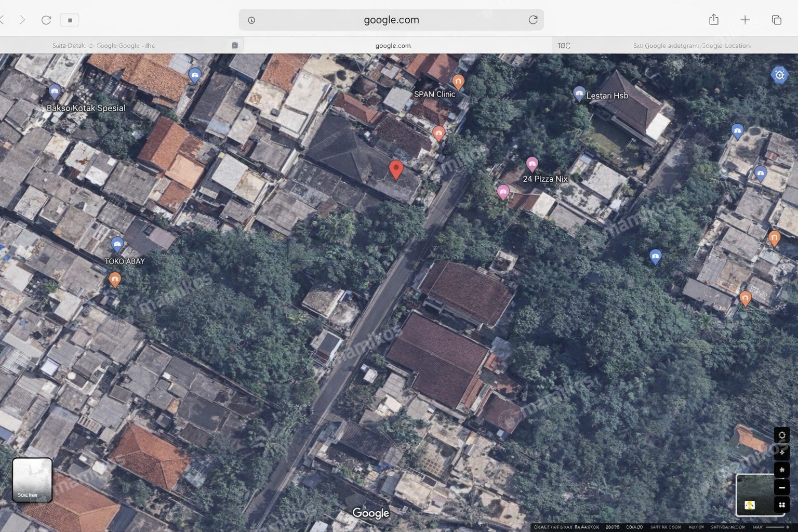The image size is (798, 532).
Task: Open the Google Location tab on right
Action: click(x=691, y=46)
